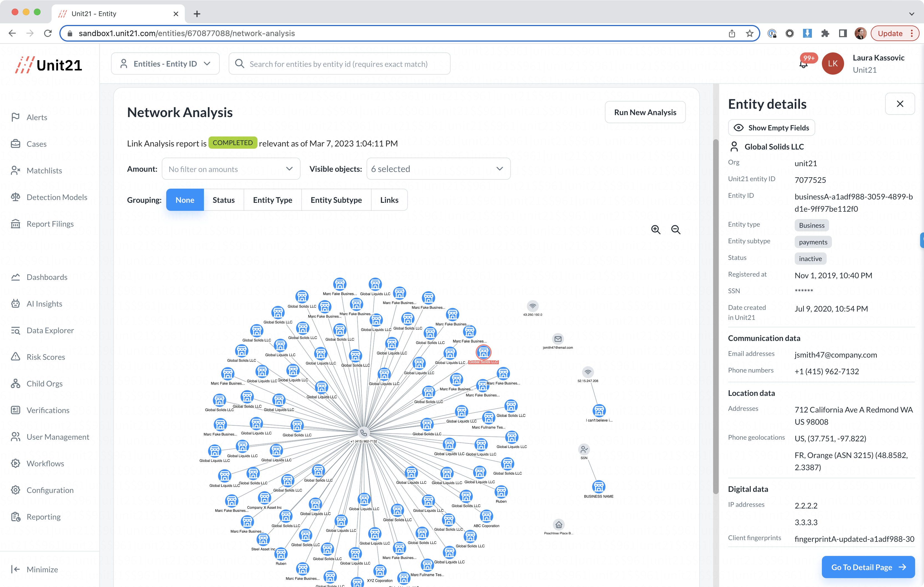
Task: Click the SSN node icon in graph
Action: pos(584,449)
